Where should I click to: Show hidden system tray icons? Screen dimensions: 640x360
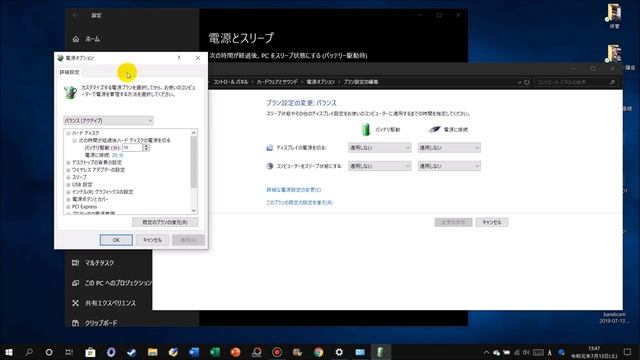[486, 352]
